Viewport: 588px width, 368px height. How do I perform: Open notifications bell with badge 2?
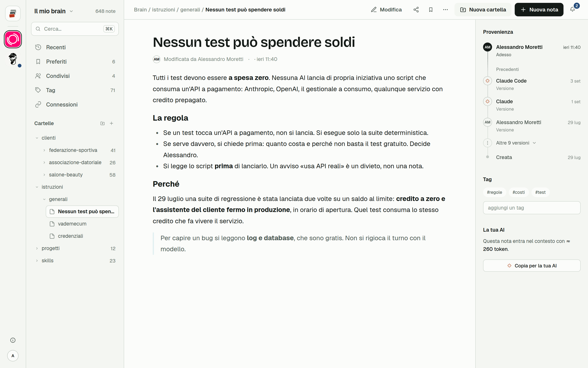[x=572, y=9]
